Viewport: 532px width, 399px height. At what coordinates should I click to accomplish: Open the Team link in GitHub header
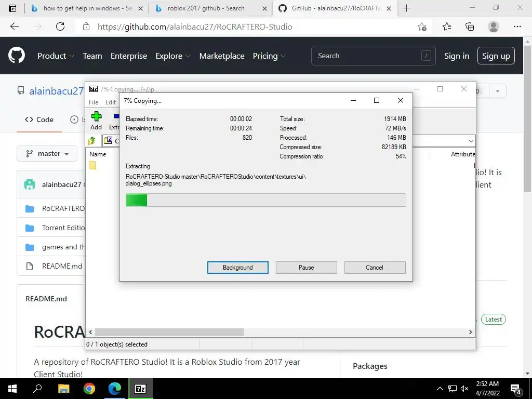click(92, 56)
